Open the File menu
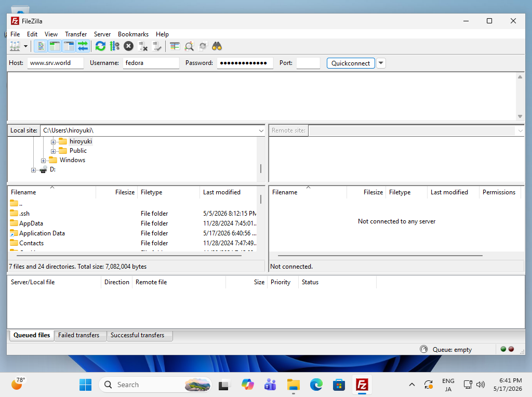This screenshot has width=532, height=397. coord(15,34)
